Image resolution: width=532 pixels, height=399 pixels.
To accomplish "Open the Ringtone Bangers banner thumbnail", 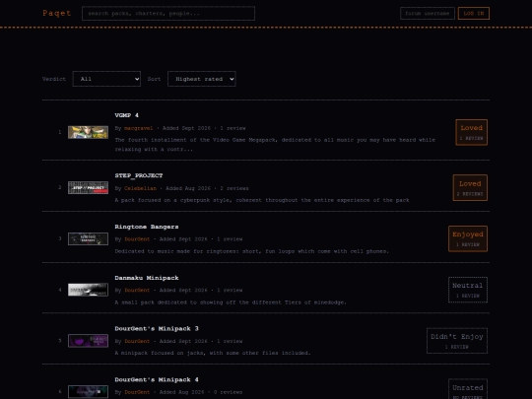I will 89,238.
